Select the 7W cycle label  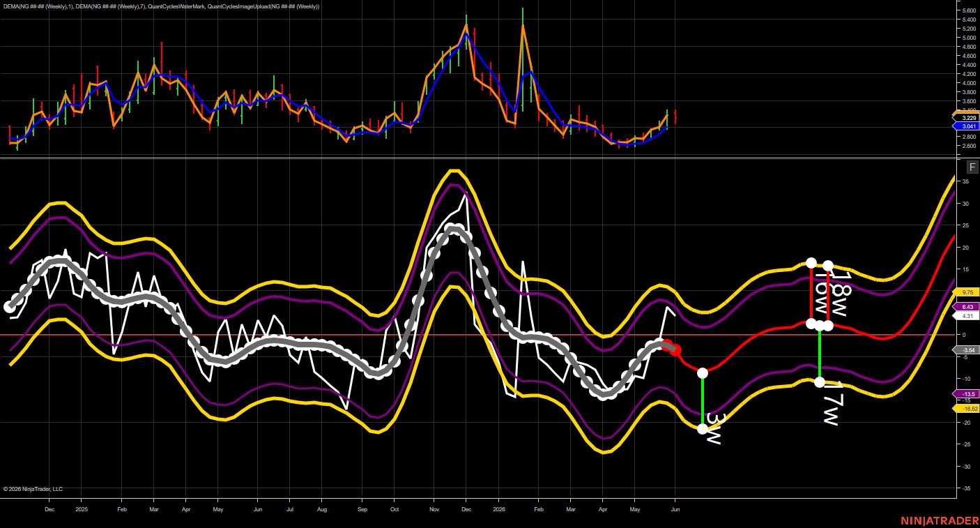coord(834,405)
